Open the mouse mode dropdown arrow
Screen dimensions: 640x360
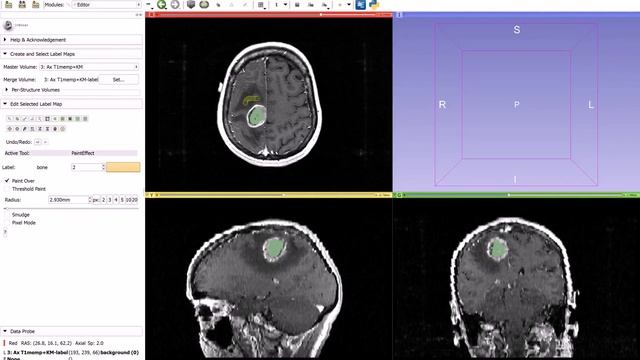coord(285,4)
